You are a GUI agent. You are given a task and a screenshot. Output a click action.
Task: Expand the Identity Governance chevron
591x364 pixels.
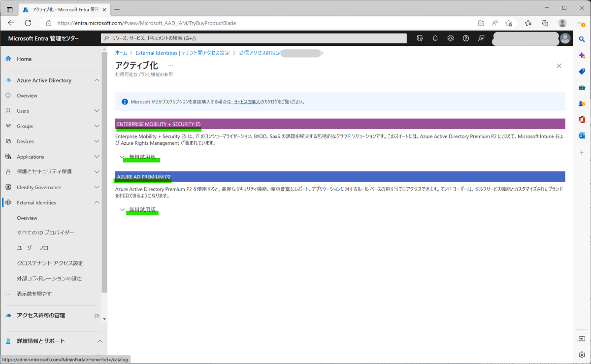97,187
